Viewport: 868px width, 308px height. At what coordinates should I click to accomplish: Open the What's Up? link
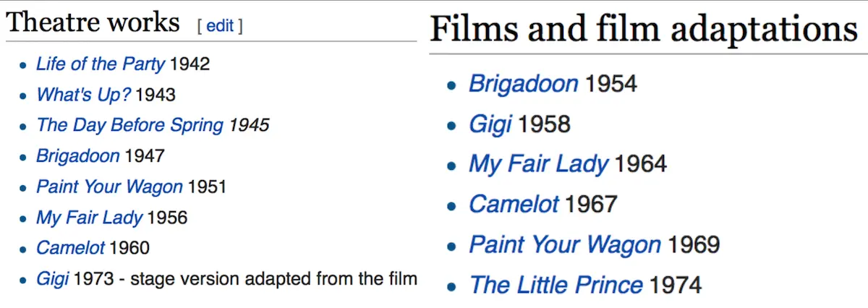[x=84, y=95]
